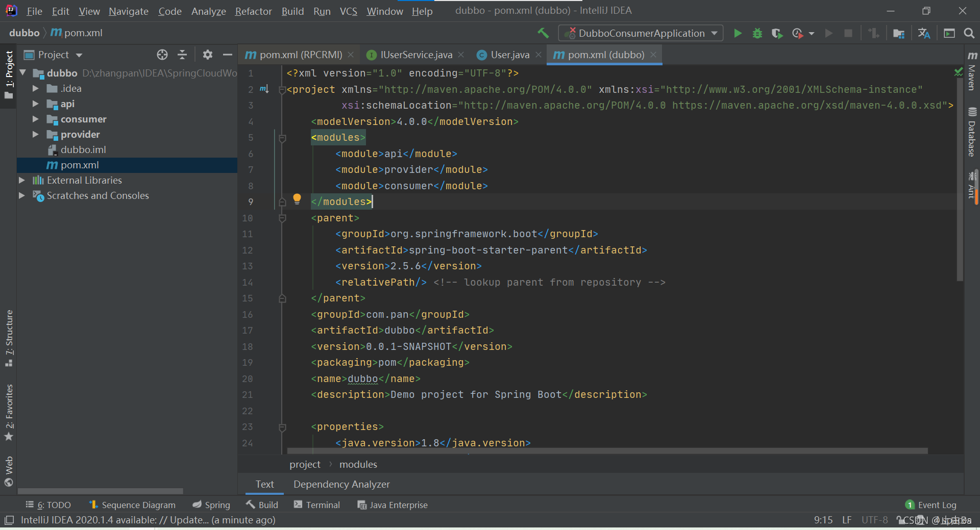Toggle the Terminal tool window
This screenshot has height=530, width=980.
pos(317,505)
